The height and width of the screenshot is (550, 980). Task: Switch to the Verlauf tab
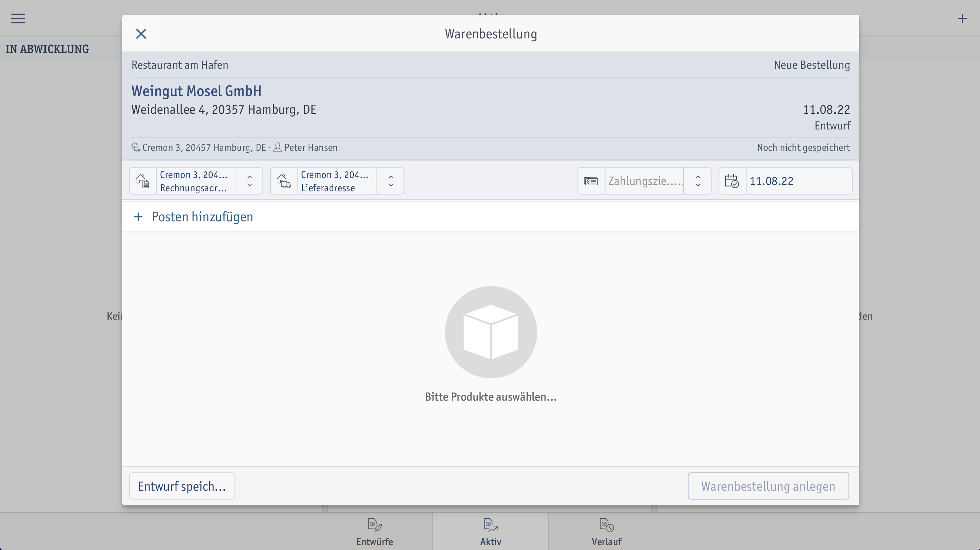pyautogui.click(x=607, y=532)
